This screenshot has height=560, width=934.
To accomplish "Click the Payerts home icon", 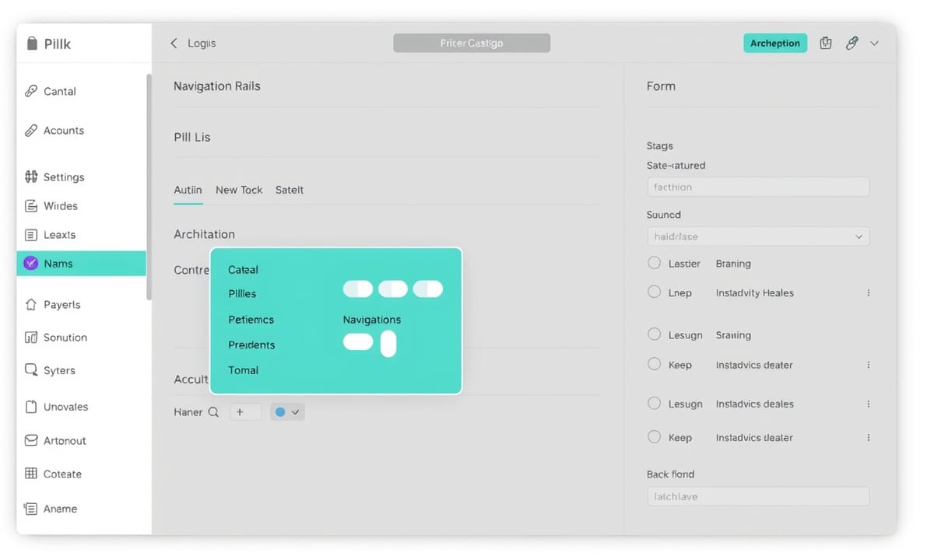I will pyautogui.click(x=31, y=305).
